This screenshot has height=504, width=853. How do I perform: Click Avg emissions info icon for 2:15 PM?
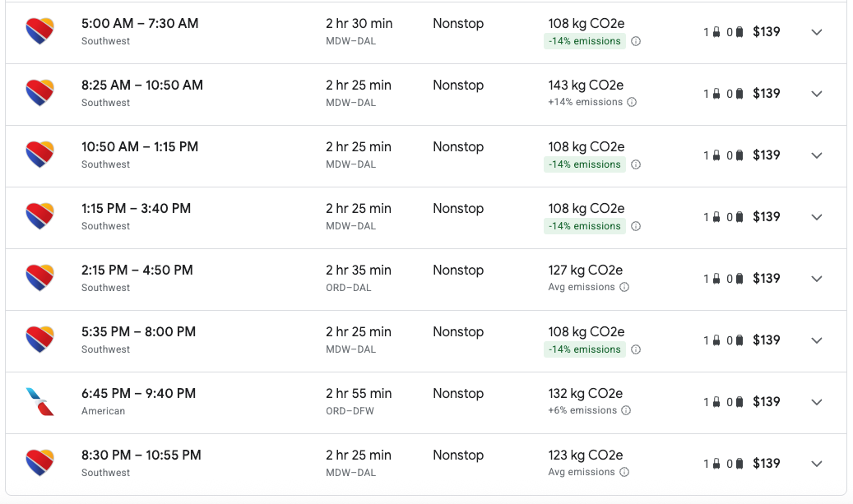[624, 287]
